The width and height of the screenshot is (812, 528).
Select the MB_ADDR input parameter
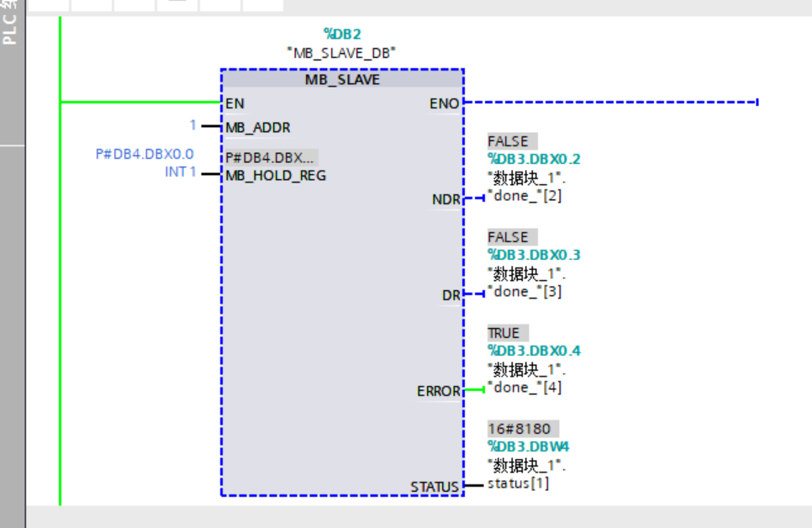coord(257,128)
